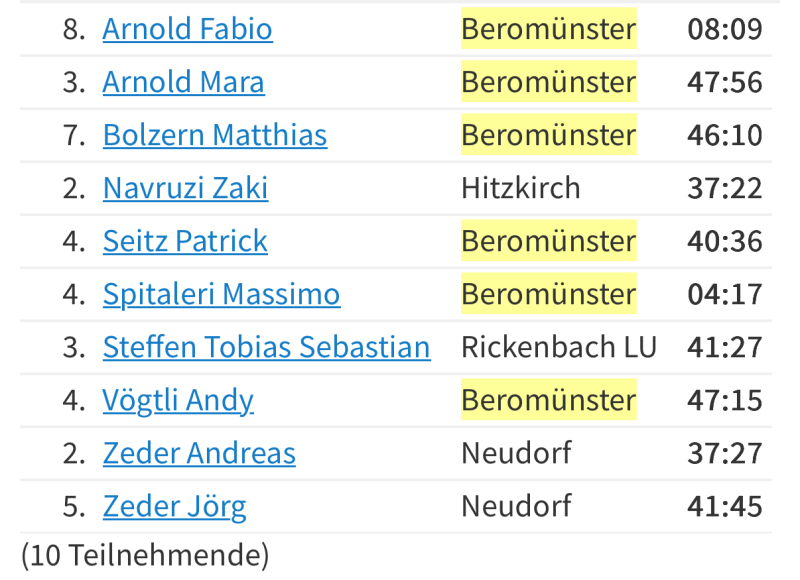The width and height of the screenshot is (800, 580).
Task: Select the Zeder Jörg link
Action: pos(174,506)
